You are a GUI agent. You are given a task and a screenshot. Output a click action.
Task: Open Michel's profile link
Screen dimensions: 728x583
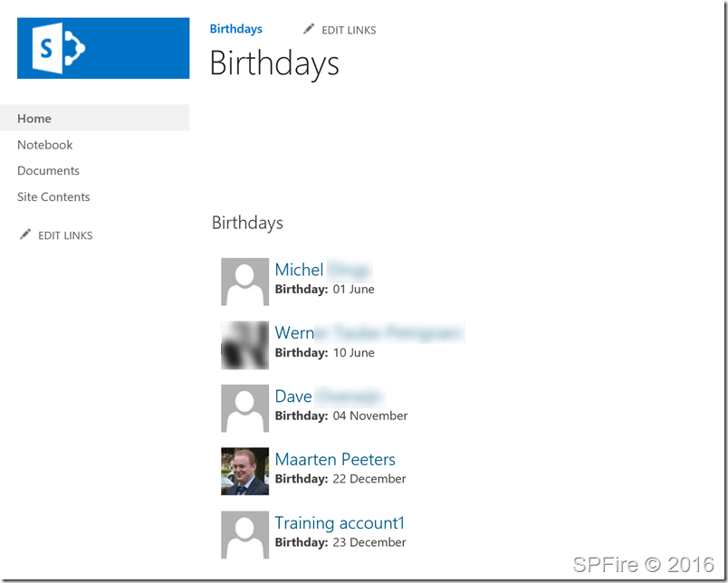299,269
